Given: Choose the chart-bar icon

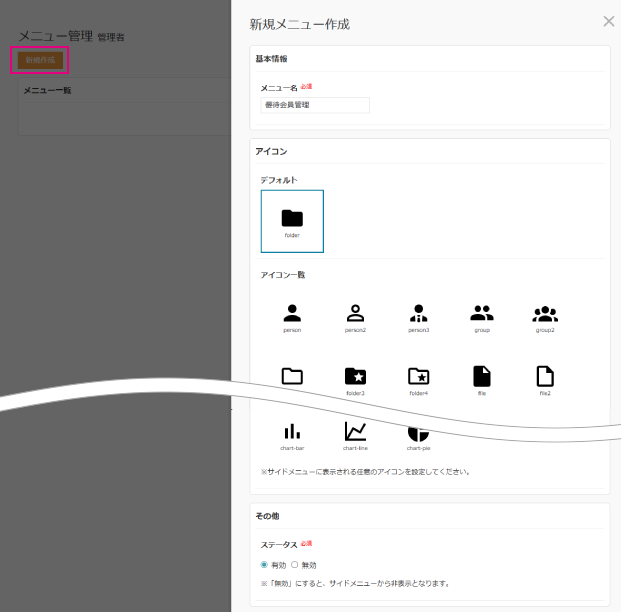Looking at the screenshot, I should pos(292,431).
